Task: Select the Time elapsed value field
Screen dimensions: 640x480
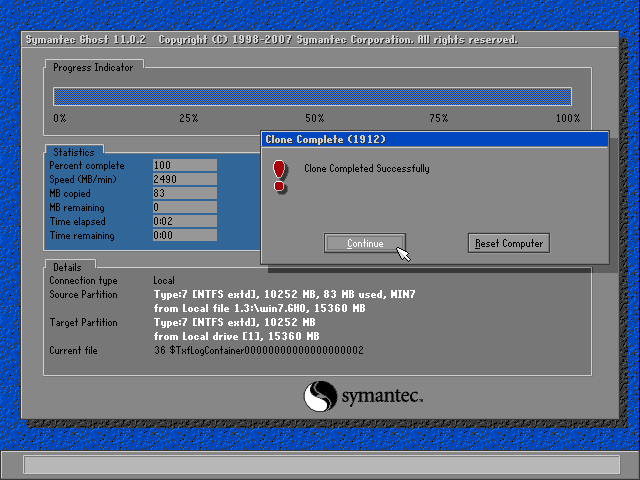Action: click(184, 221)
